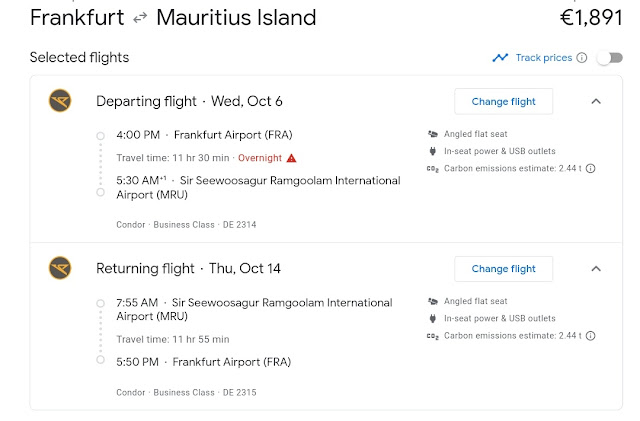
Task: Change the returning flight
Action: pyautogui.click(x=503, y=268)
